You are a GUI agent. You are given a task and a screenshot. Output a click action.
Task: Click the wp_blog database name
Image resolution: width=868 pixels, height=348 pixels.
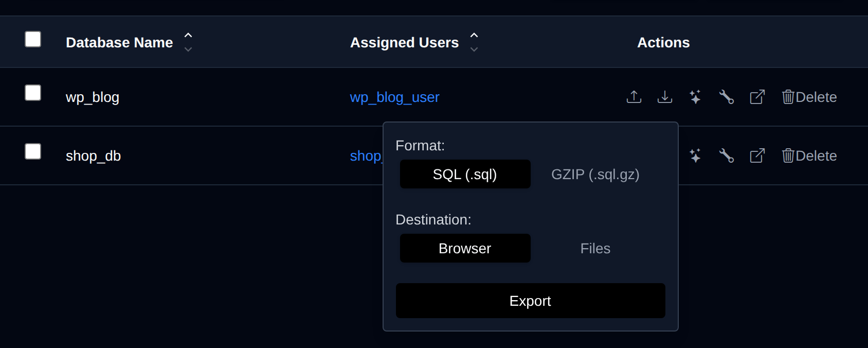click(93, 97)
